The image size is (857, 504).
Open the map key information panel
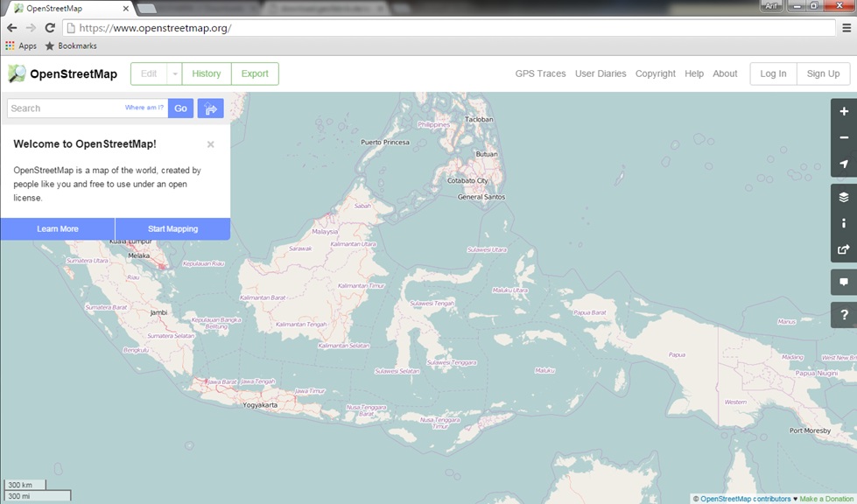point(842,223)
